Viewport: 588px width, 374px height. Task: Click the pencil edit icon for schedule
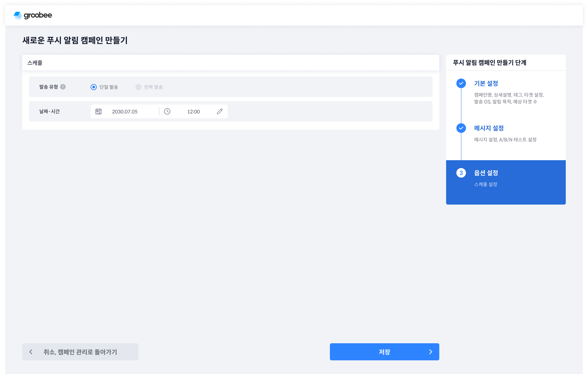(x=220, y=111)
